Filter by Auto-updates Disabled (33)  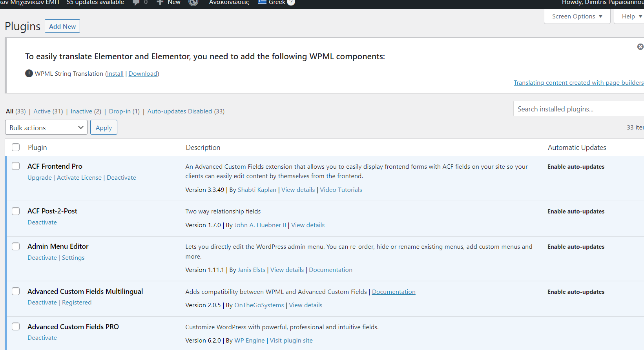186,111
